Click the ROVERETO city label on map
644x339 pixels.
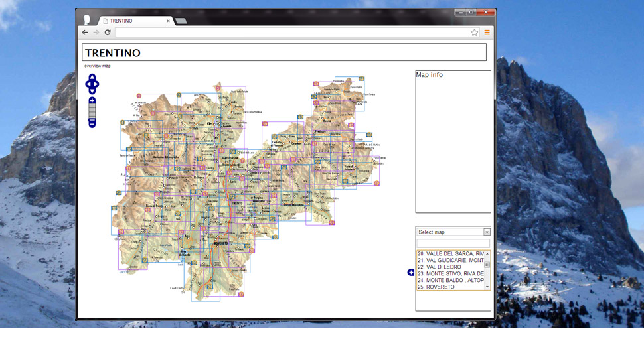coord(220,243)
